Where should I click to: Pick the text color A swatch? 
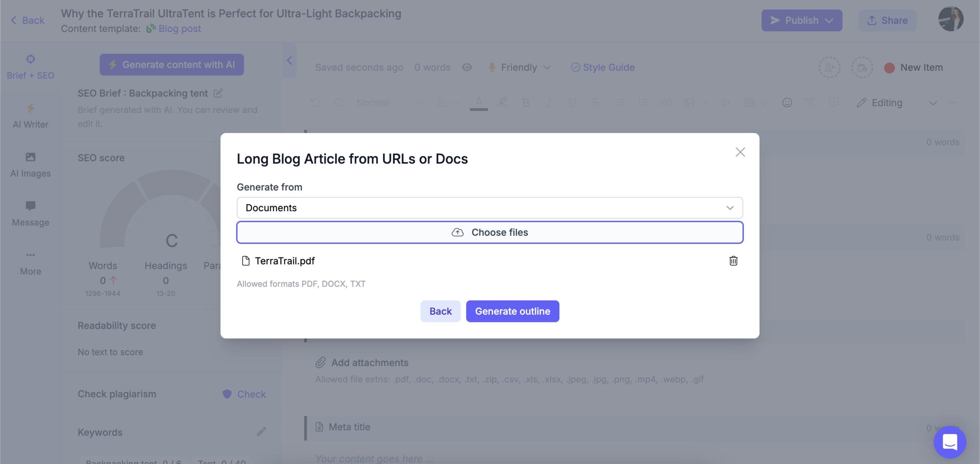click(479, 103)
